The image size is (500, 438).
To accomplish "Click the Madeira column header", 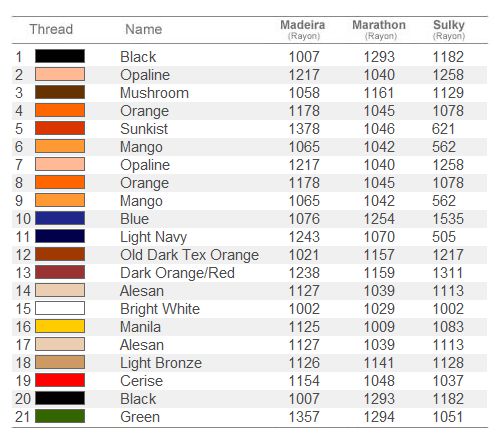I will point(303,30).
